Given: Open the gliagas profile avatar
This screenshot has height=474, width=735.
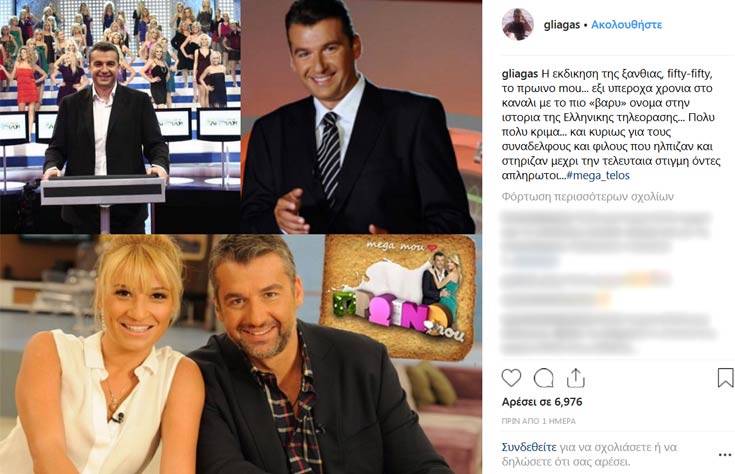Looking at the screenshot, I should point(518,24).
